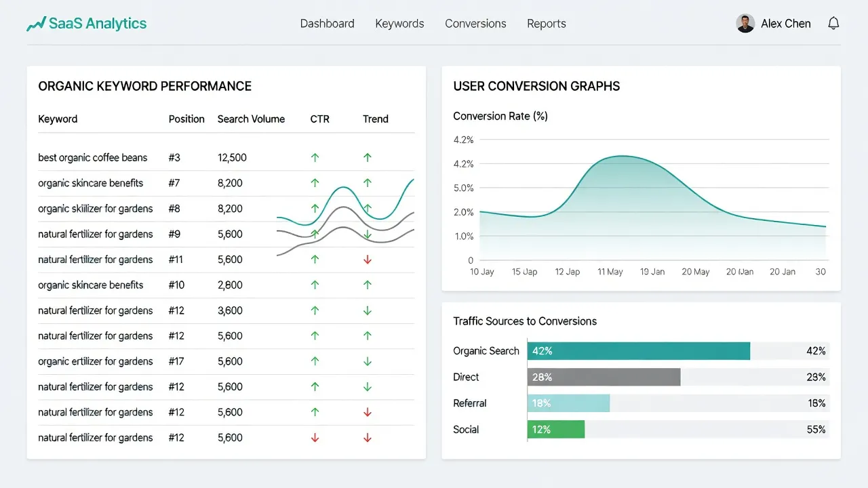Click the red Trend arrow in the #11 row
The height and width of the screenshot is (488, 868).
click(368, 260)
